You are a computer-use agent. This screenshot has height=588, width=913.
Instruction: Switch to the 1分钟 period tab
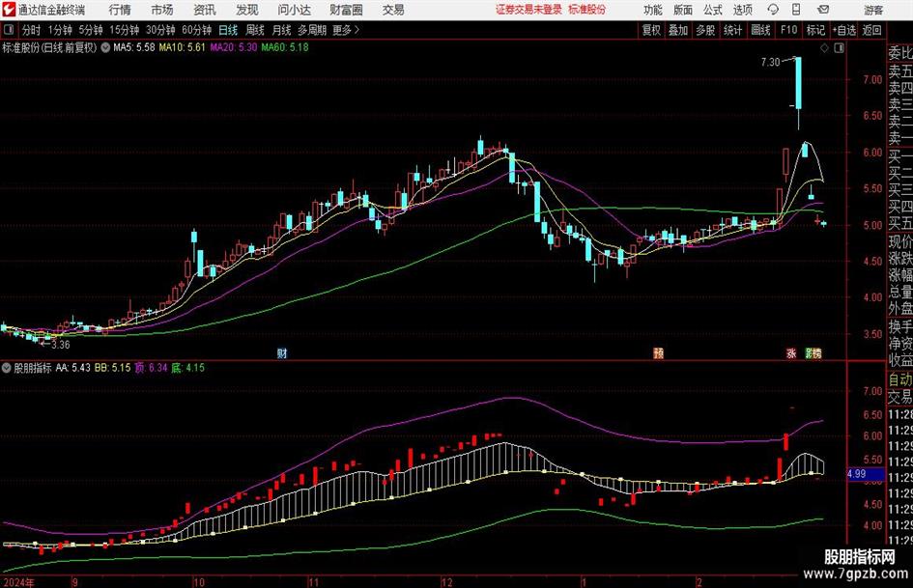(x=60, y=30)
